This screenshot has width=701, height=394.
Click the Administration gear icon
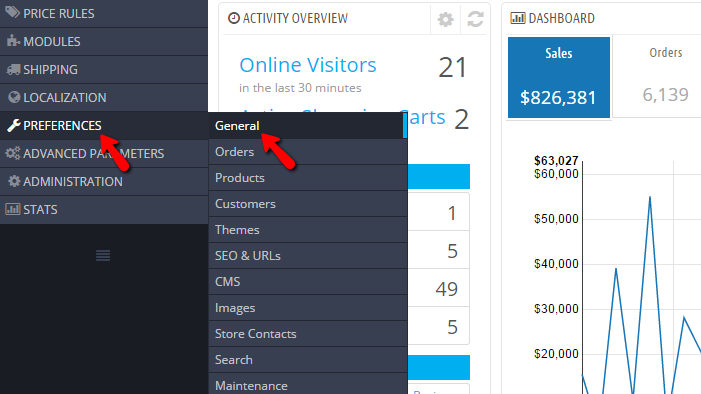(14, 181)
